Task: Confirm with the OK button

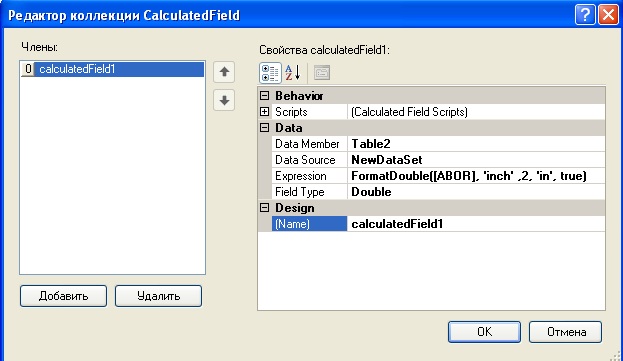Action: (x=484, y=332)
